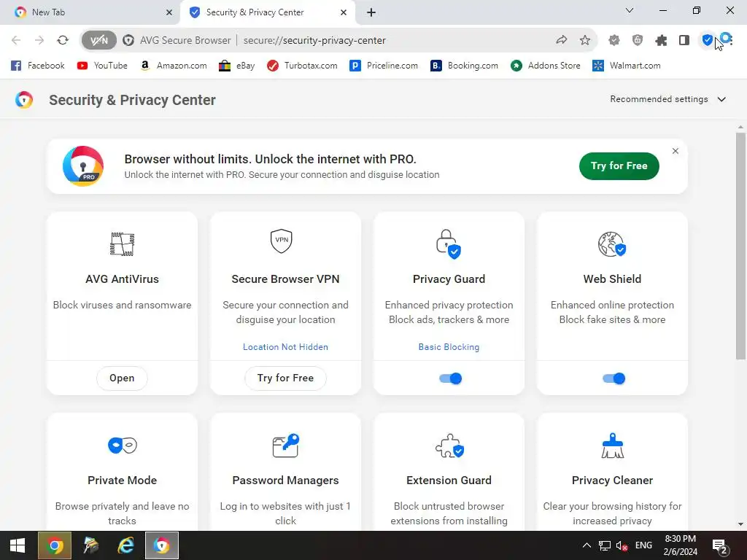Image resolution: width=747 pixels, height=560 pixels.
Task: Click the muted volume tray icon
Action: [622, 545]
